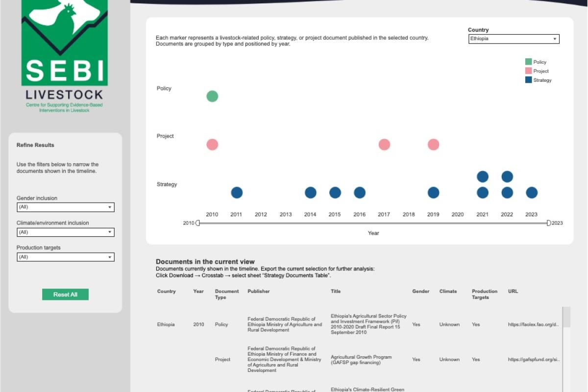The height and width of the screenshot is (392, 588).
Task: Open the Production targets filter dropdown
Action: pyautogui.click(x=65, y=257)
